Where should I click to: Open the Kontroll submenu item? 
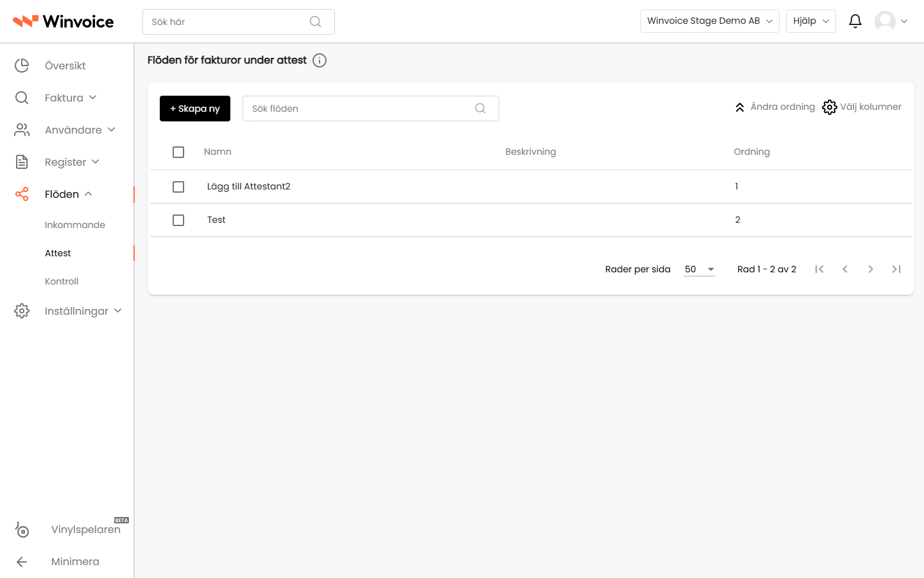(62, 281)
